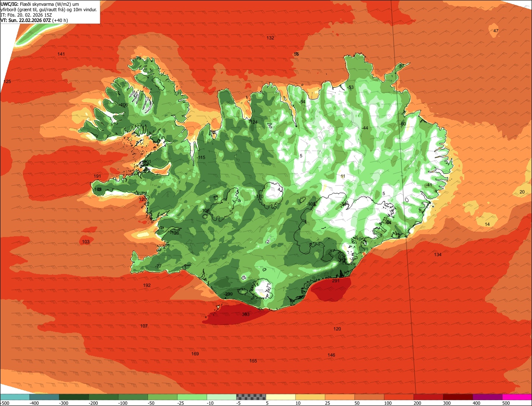Select the light green -25 legend swatch
This screenshot has height=406, width=532.
pyautogui.click(x=192, y=397)
